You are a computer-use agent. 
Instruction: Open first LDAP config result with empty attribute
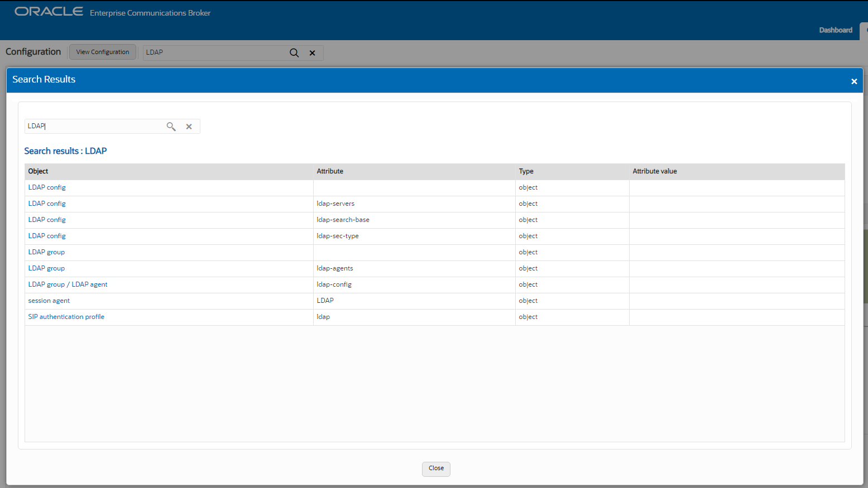point(47,187)
